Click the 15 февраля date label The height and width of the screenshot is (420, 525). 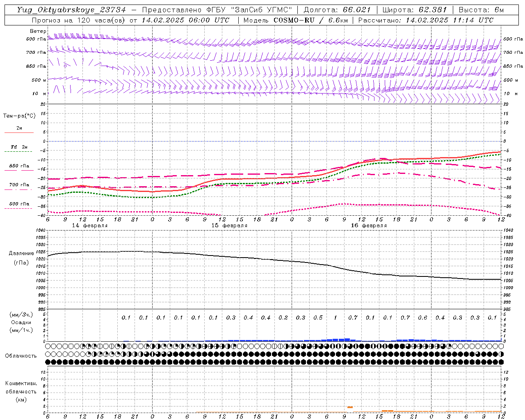pyautogui.click(x=229, y=226)
